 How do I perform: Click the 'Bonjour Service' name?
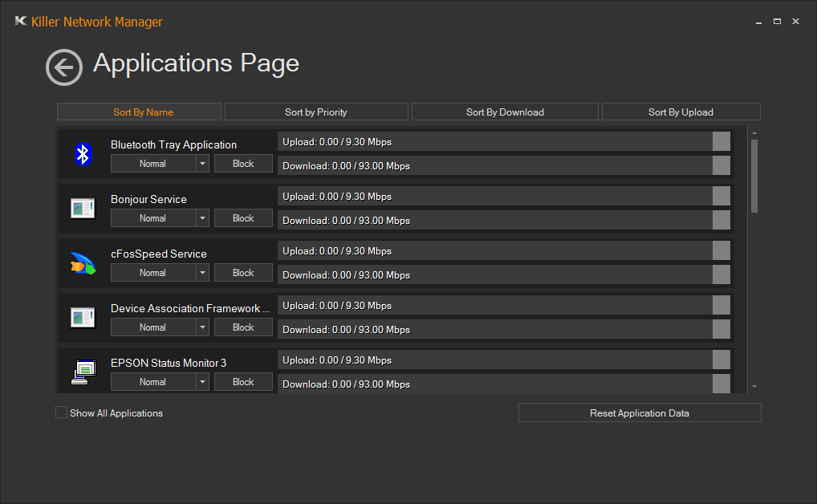point(148,199)
